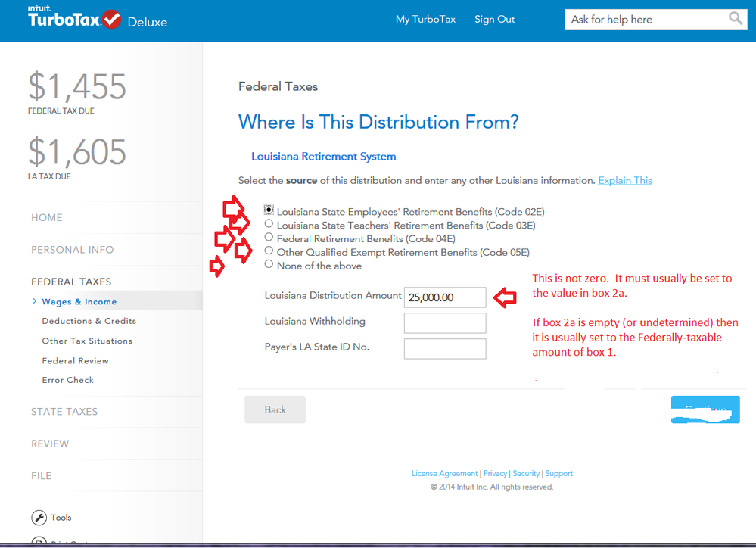The image size is (756, 548).
Task: Click the TurboTax checkmark logo
Action: tap(112, 19)
